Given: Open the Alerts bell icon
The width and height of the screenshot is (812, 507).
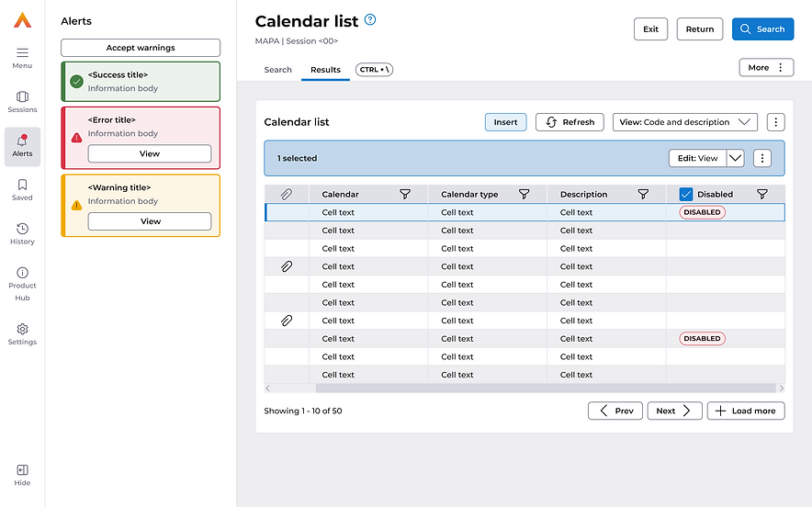Looking at the screenshot, I should tap(22, 141).
